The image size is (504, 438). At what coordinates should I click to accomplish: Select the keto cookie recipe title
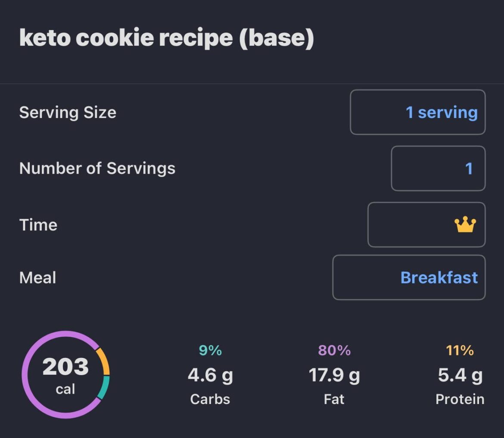tap(167, 38)
